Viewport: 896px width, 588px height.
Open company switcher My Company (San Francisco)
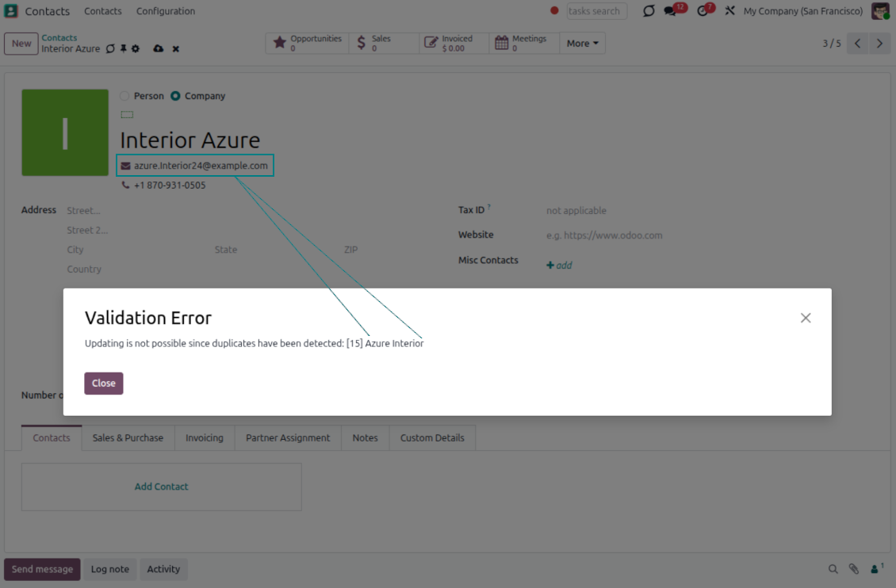[802, 11]
